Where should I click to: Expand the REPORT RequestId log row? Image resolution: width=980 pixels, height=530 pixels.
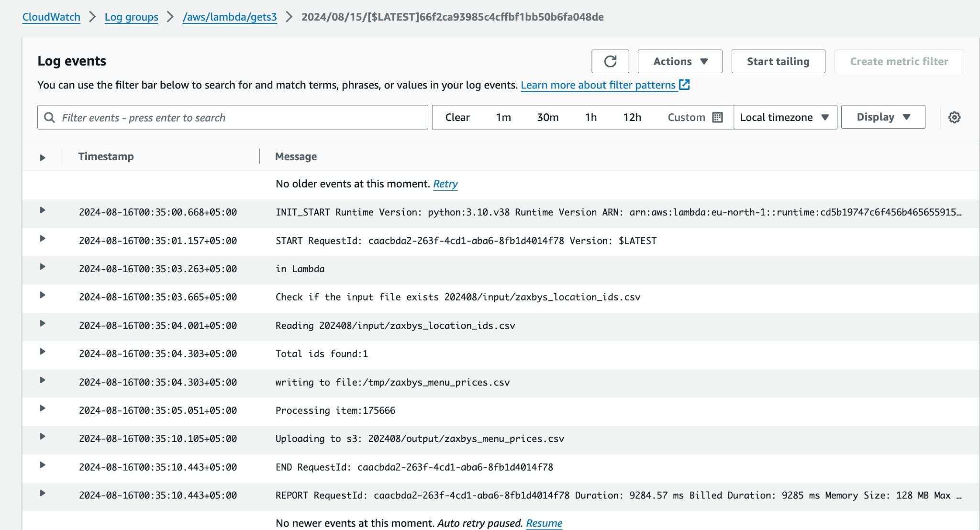click(42, 493)
